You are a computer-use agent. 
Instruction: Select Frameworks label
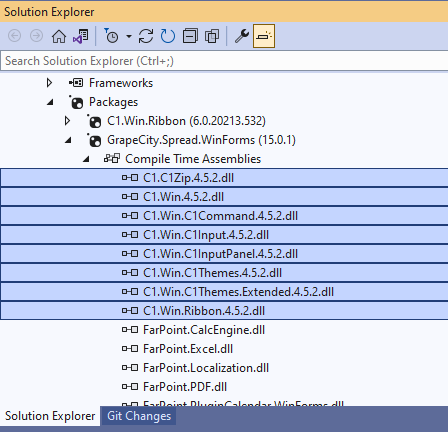coord(121,83)
